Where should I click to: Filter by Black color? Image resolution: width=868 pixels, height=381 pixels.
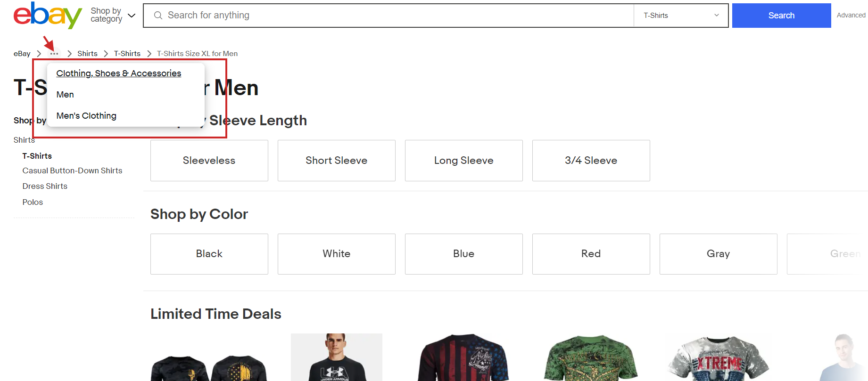tap(209, 254)
